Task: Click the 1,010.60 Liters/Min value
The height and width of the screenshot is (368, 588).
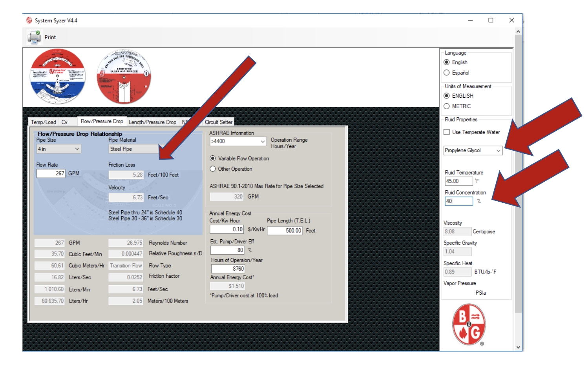Action: point(49,289)
